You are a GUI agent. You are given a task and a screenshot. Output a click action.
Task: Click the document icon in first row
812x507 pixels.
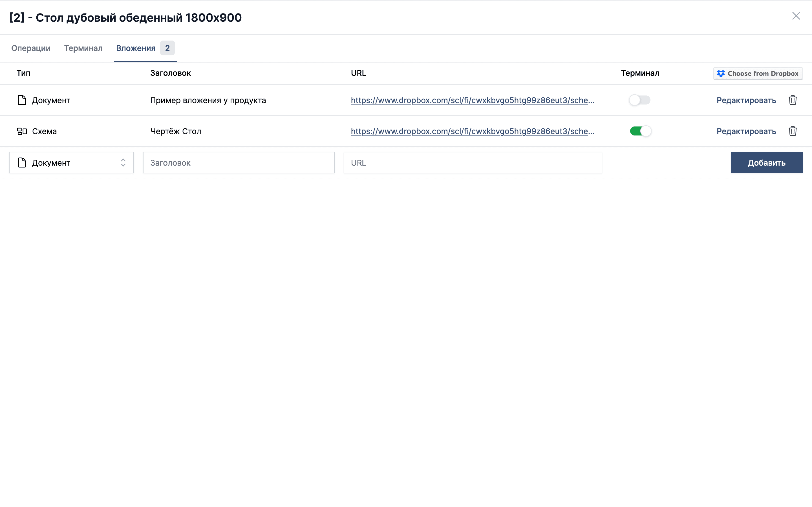click(22, 100)
